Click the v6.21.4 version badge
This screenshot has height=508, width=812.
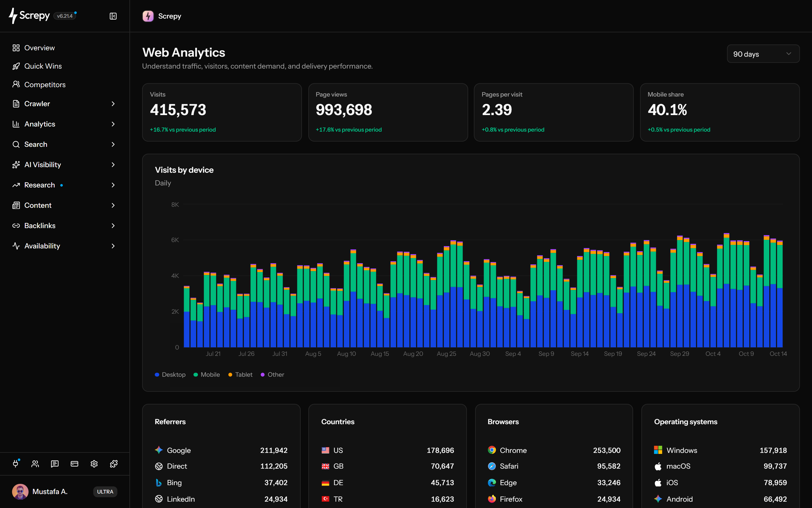tap(65, 16)
